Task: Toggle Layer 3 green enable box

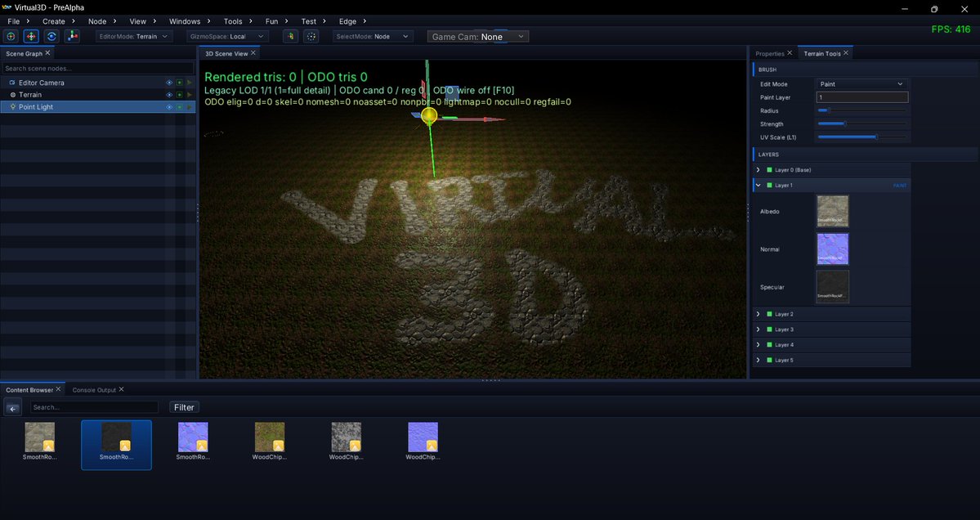Action: coord(769,329)
